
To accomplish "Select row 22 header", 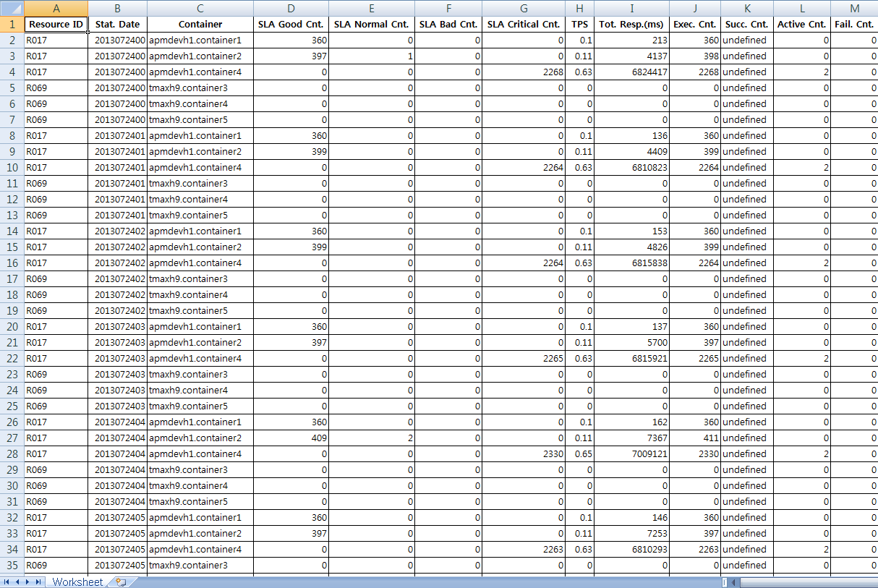I will pos(12,358).
